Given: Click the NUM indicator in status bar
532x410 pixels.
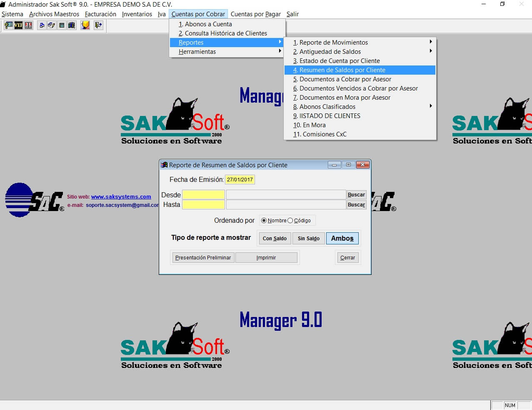Looking at the screenshot, I should click(510, 405).
